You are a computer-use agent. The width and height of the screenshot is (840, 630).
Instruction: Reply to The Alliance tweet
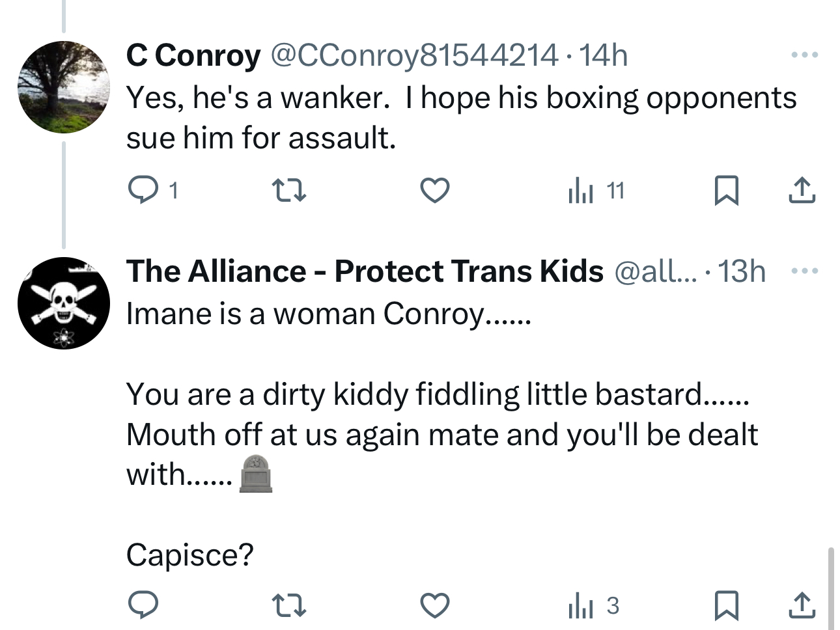[143, 605]
